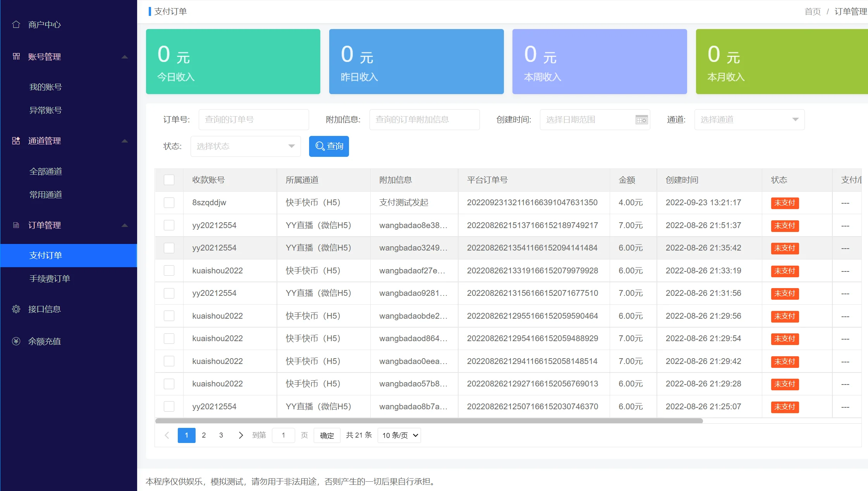Image resolution: width=868 pixels, height=491 pixels.
Task: Click the home icon beside 商户中心
Action: 16,24
